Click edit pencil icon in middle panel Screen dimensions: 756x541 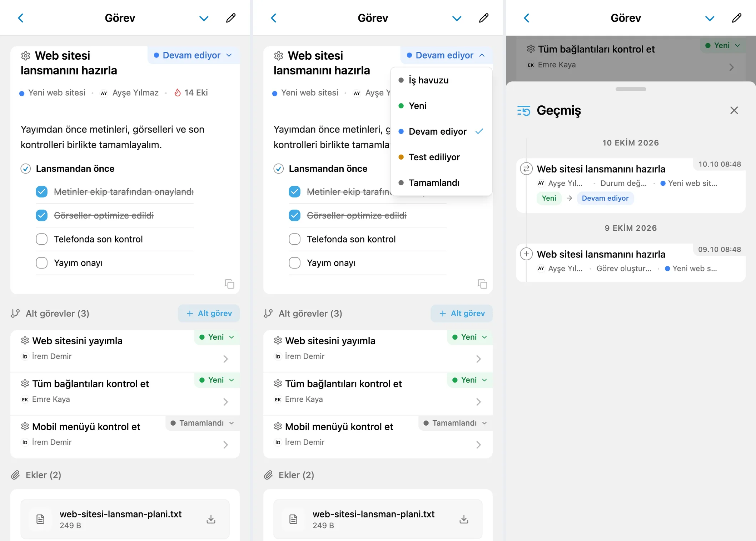click(x=484, y=18)
